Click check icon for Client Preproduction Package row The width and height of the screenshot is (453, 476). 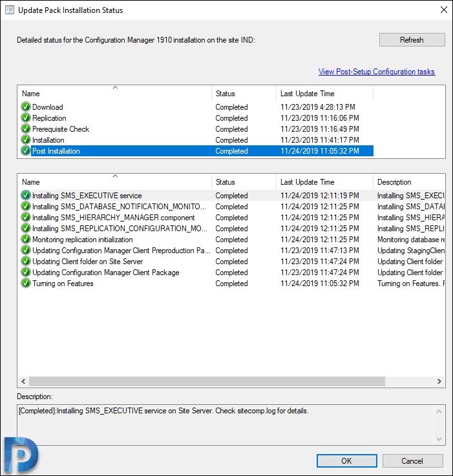pyautogui.click(x=26, y=251)
